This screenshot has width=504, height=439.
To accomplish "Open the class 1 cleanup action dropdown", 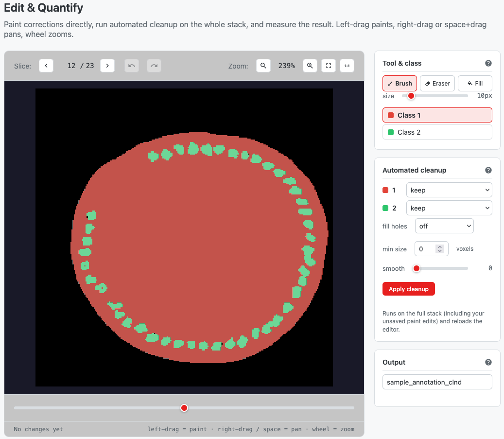I will tap(449, 190).
